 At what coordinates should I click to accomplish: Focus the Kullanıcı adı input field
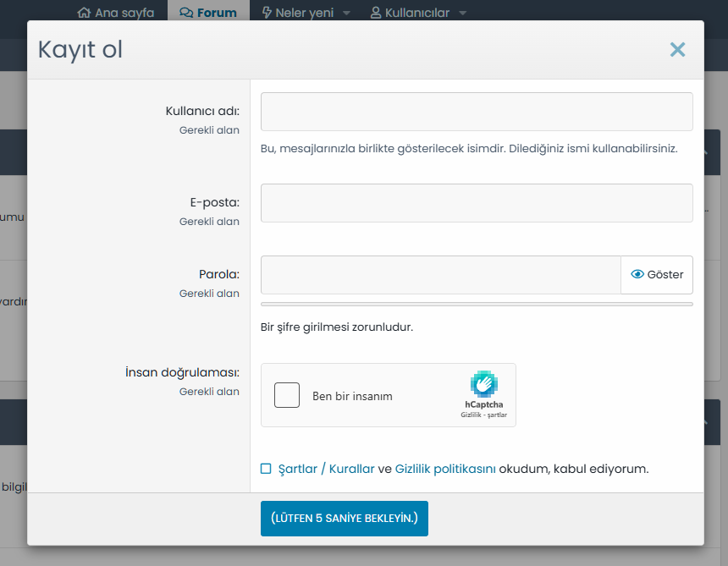477,112
